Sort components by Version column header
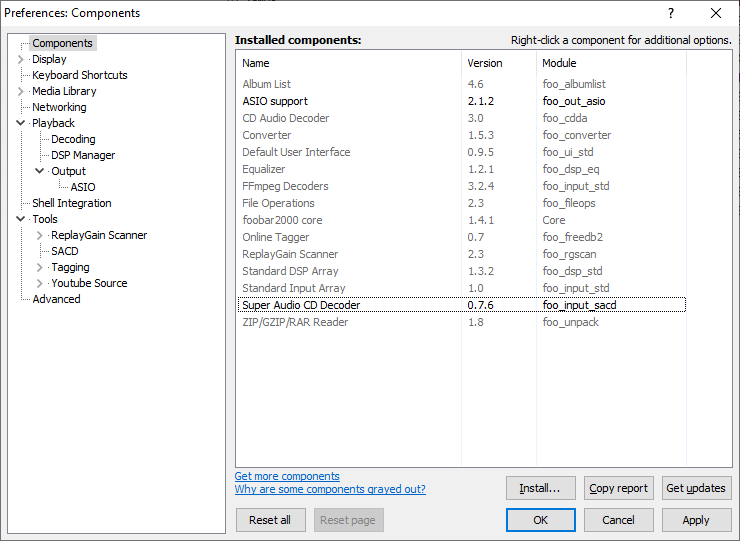This screenshot has height=541, width=740. pyautogui.click(x=498, y=63)
